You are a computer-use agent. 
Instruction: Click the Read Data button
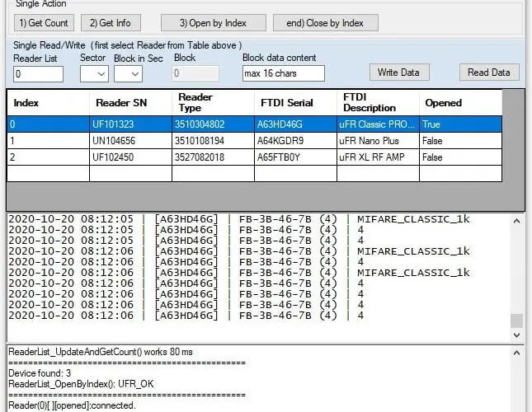coord(489,73)
